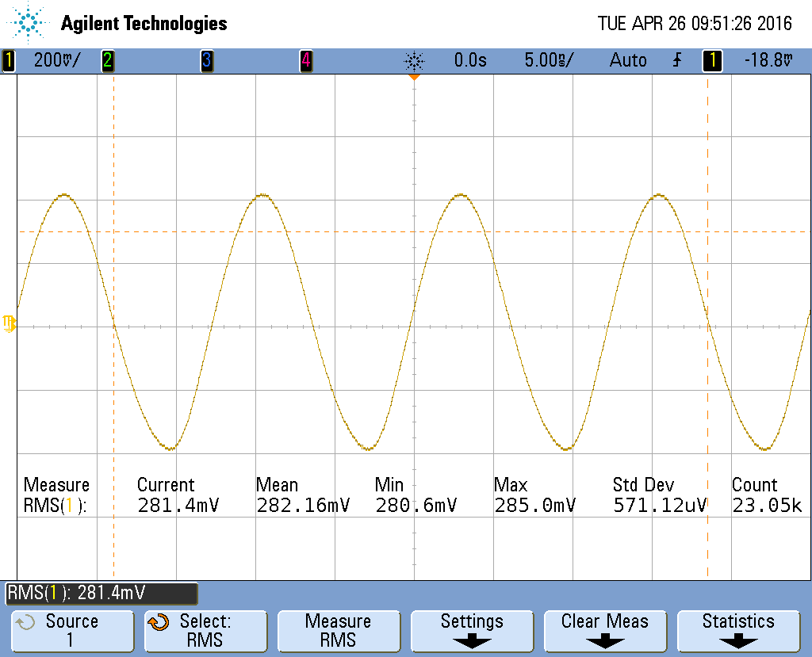The image size is (812, 657).
Task: Select channel 4 indicator in status bar
Action: 306,60
